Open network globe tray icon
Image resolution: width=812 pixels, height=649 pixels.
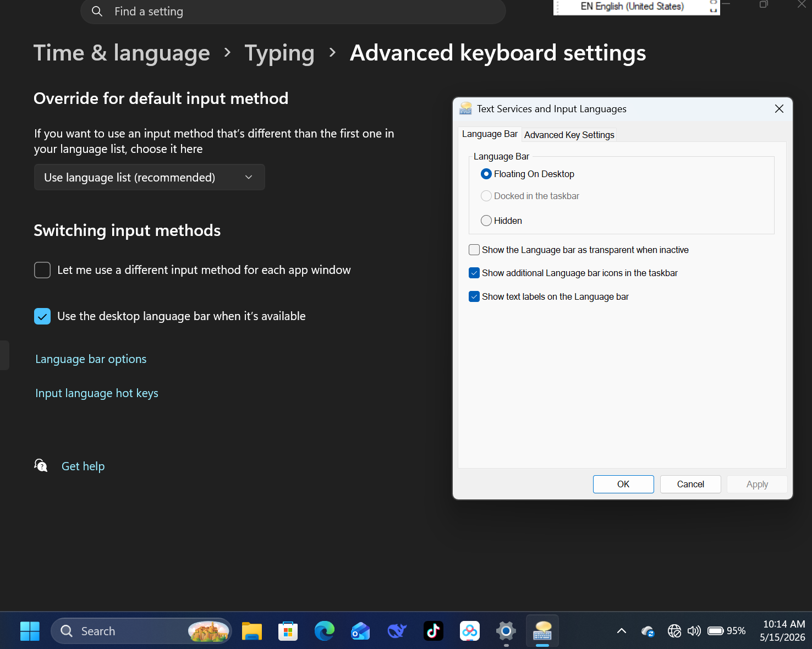pos(674,631)
